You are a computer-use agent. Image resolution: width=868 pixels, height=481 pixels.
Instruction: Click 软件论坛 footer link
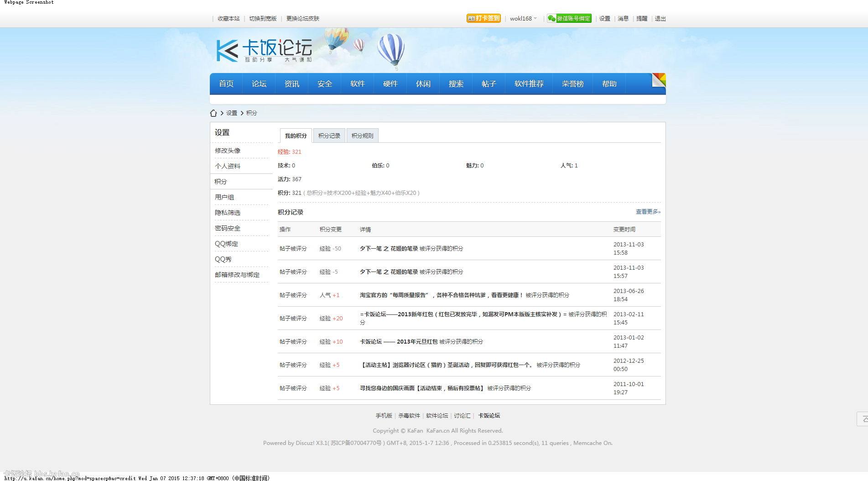(x=437, y=416)
